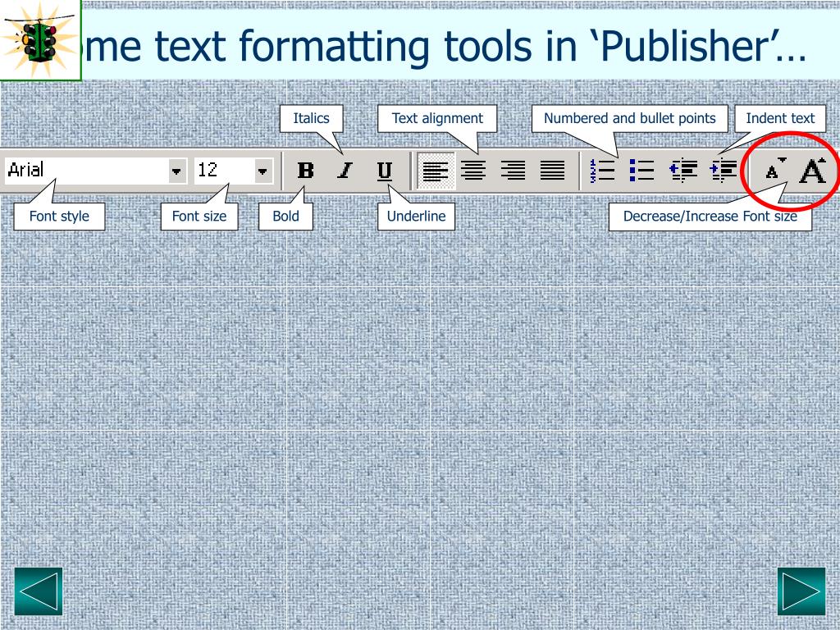Select center text alignment icon
This screenshot has width=840, height=630.
pos(473,171)
